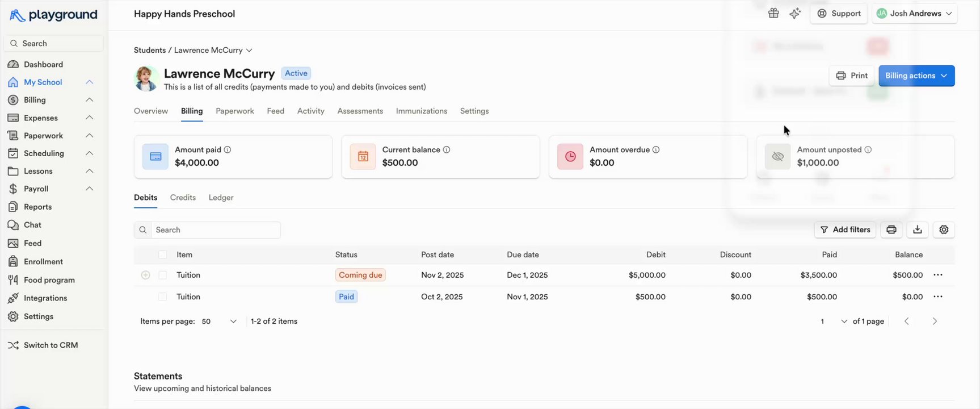This screenshot has width=980, height=409.
Task: Click the gift icon in the header
Action: click(x=773, y=14)
